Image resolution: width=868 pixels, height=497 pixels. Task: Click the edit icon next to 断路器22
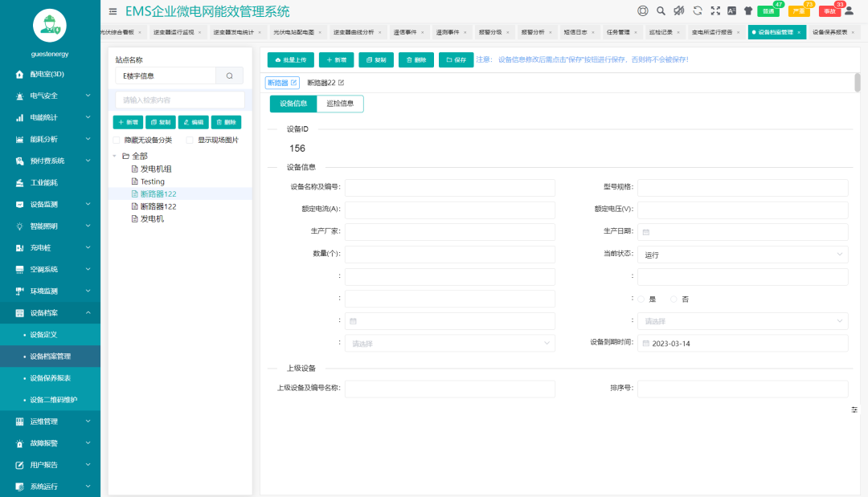click(x=339, y=82)
